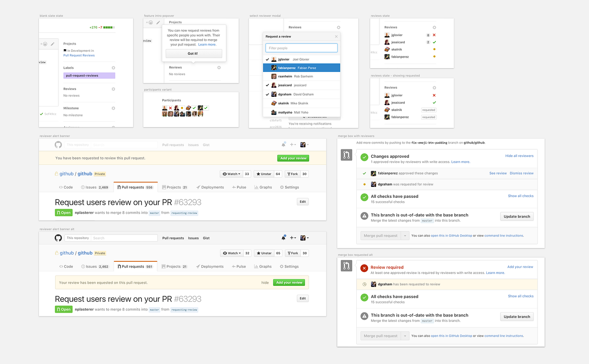The image size is (589, 364).
Task: Click the Edit button in reviewer alert banner alt
Action: click(302, 298)
